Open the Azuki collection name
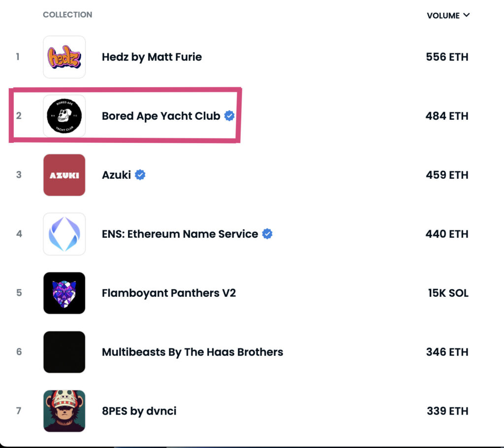 tap(116, 175)
